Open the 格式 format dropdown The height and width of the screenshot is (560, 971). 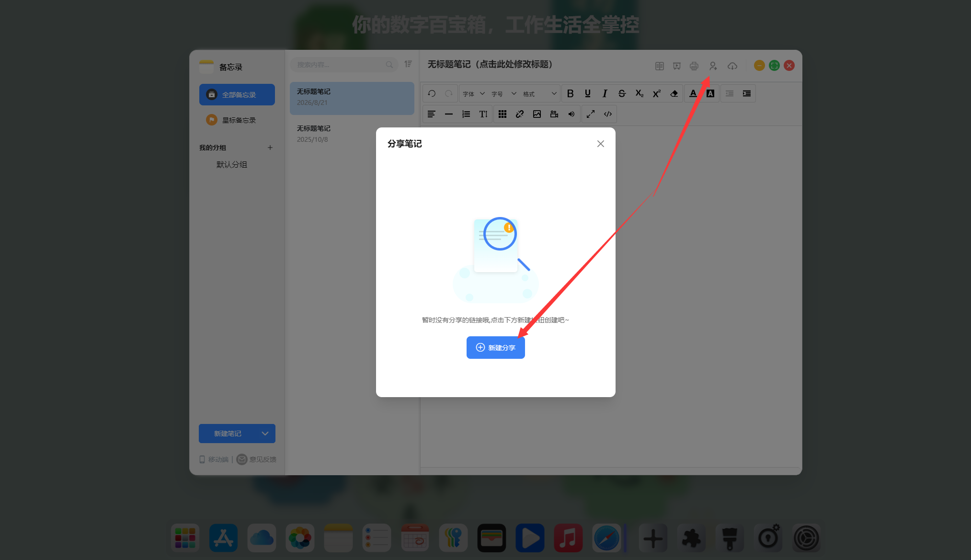[x=540, y=94]
